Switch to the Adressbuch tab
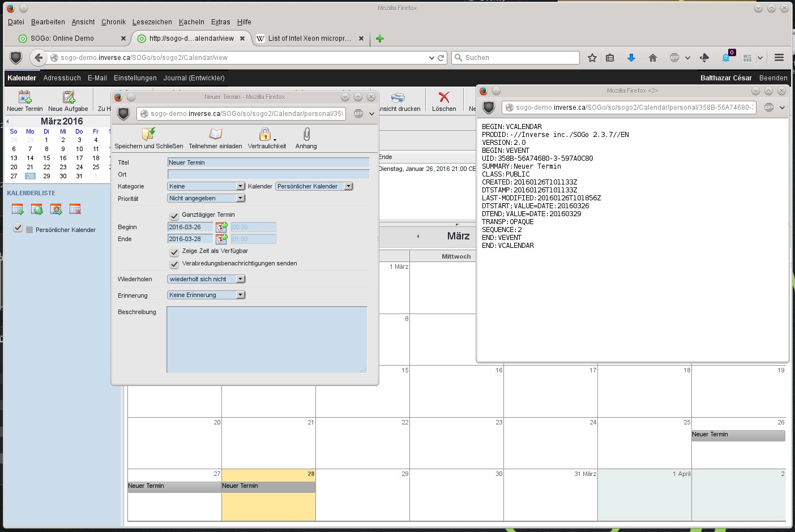The width and height of the screenshot is (795, 532). (x=62, y=78)
